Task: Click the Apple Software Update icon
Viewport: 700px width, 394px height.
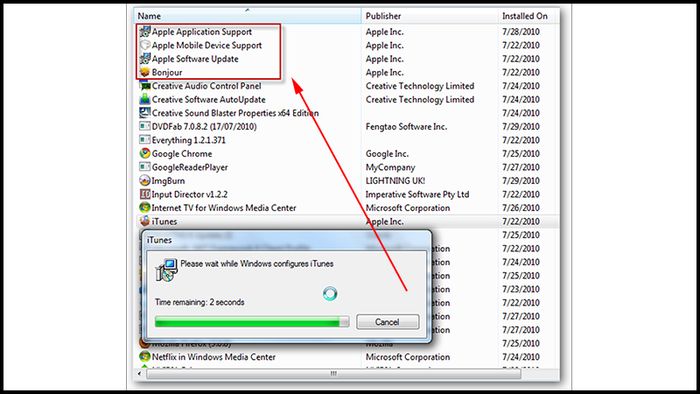Action: pyautogui.click(x=145, y=58)
